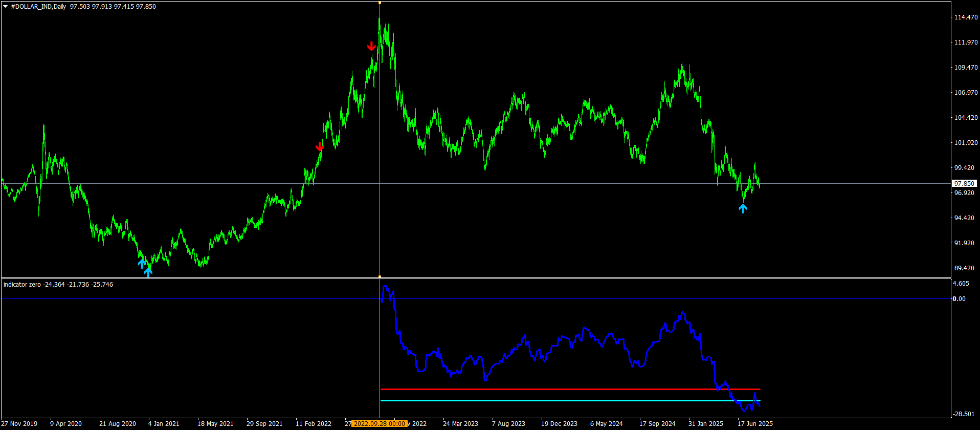Click the -28.501 indicator scale value
The image size is (980, 430).
(x=964, y=414)
